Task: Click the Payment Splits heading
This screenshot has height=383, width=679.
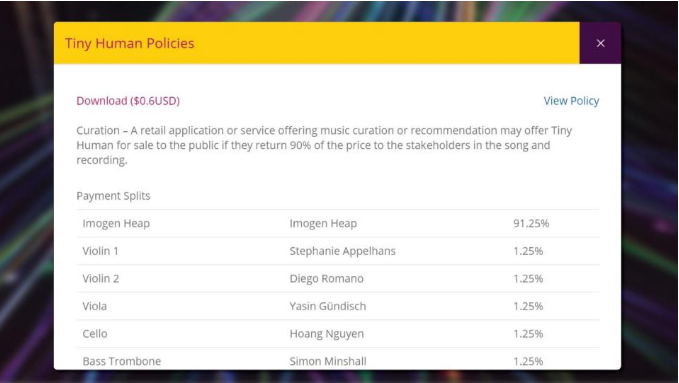Action: point(113,196)
